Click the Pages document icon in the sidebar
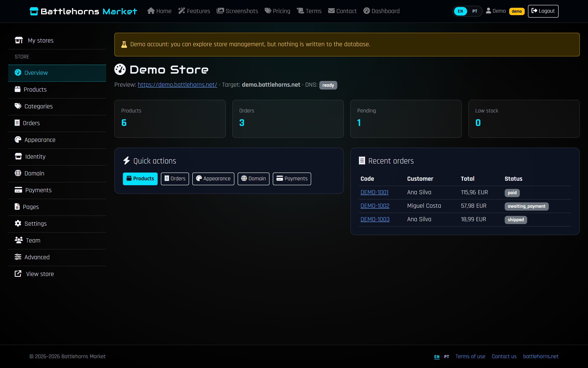Screen dimensions: 588x368 coord(17,206)
